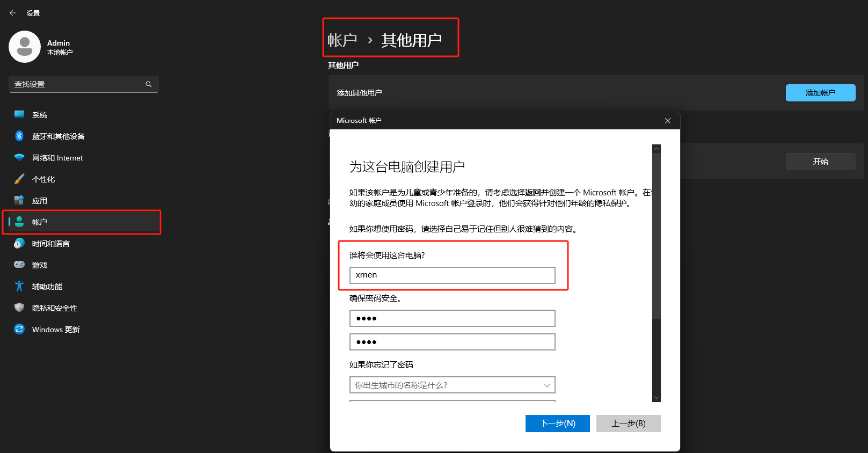The image size is (868, 453).
Task: Open Bluetooth and other devices (蓝牙和其他设备)
Action: point(58,136)
